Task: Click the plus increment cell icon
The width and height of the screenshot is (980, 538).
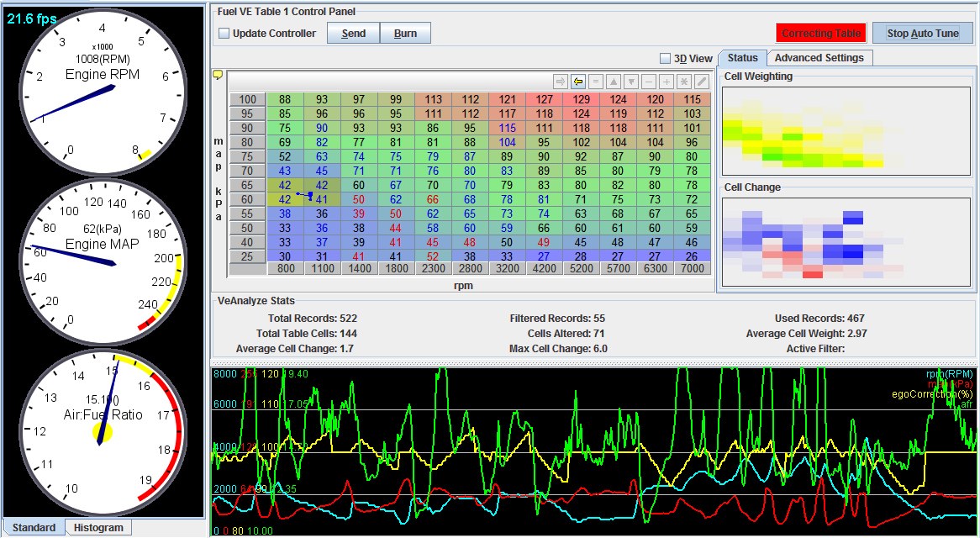Action: click(x=666, y=82)
